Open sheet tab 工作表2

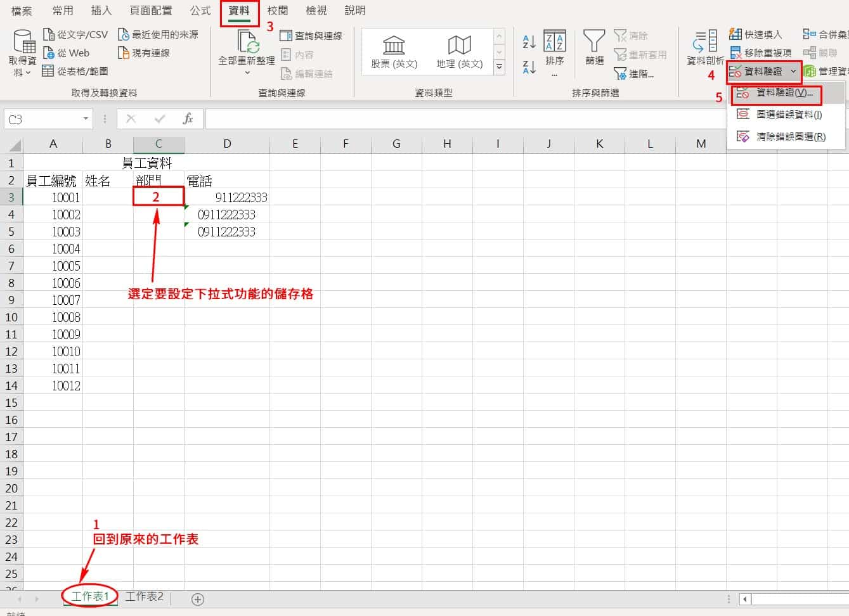click(x=144, y=596)
